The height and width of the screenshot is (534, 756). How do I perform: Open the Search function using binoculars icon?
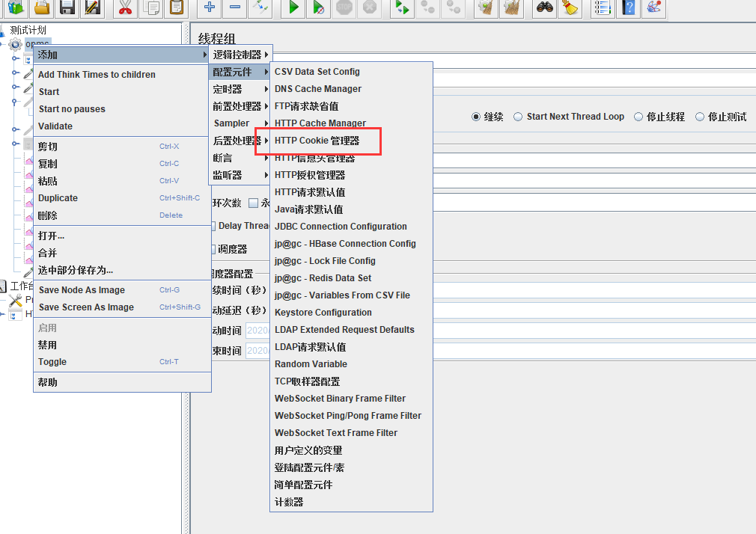[x=545, y=8]
